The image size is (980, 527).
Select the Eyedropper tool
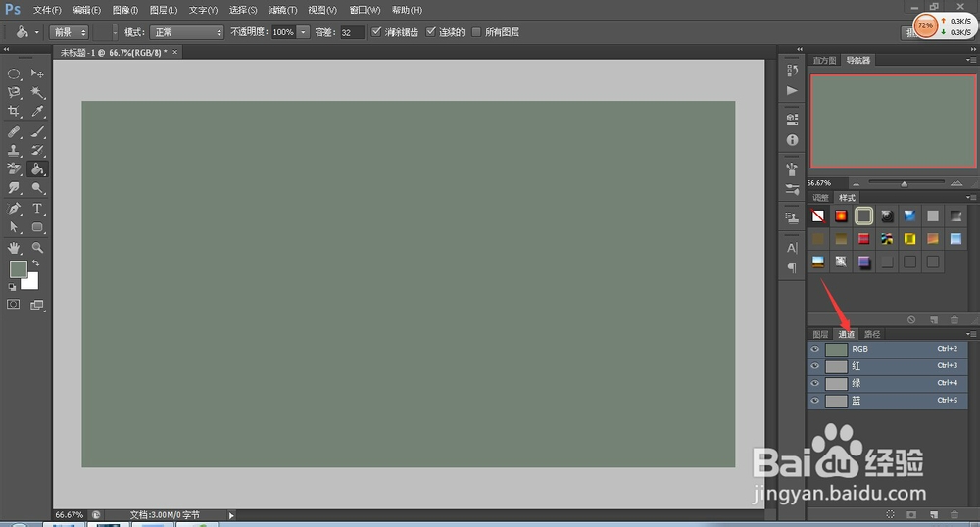[37, 111]
